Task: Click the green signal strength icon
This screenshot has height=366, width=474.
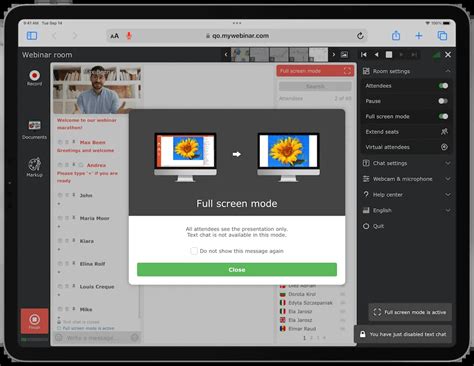Action: (436, 55)
